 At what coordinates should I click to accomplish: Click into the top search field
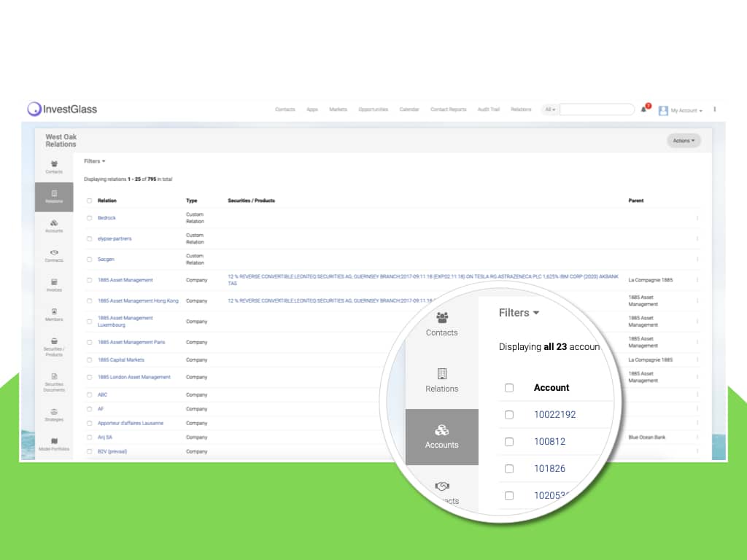597,109
